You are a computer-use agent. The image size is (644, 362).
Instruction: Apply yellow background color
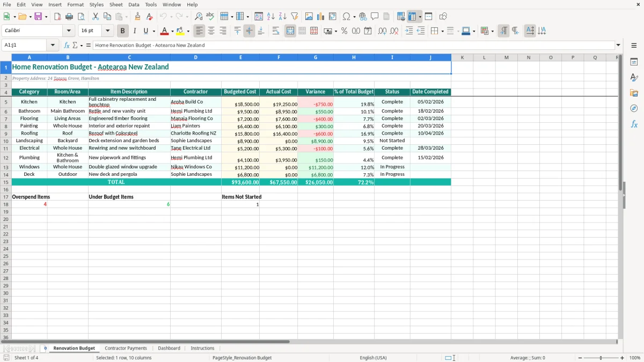coord(180,31)
